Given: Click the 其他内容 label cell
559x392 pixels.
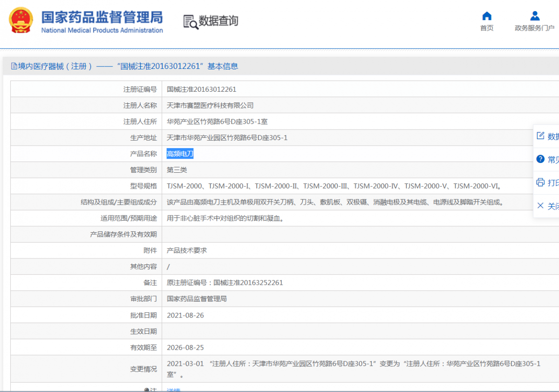Looking at the screenshot, I should click(86, 267).
